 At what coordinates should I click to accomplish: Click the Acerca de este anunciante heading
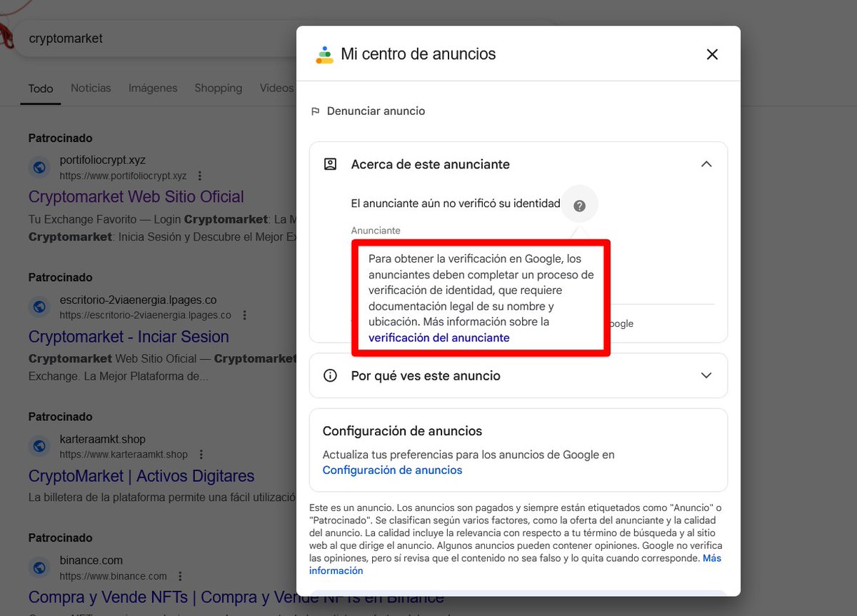(430, 164)
